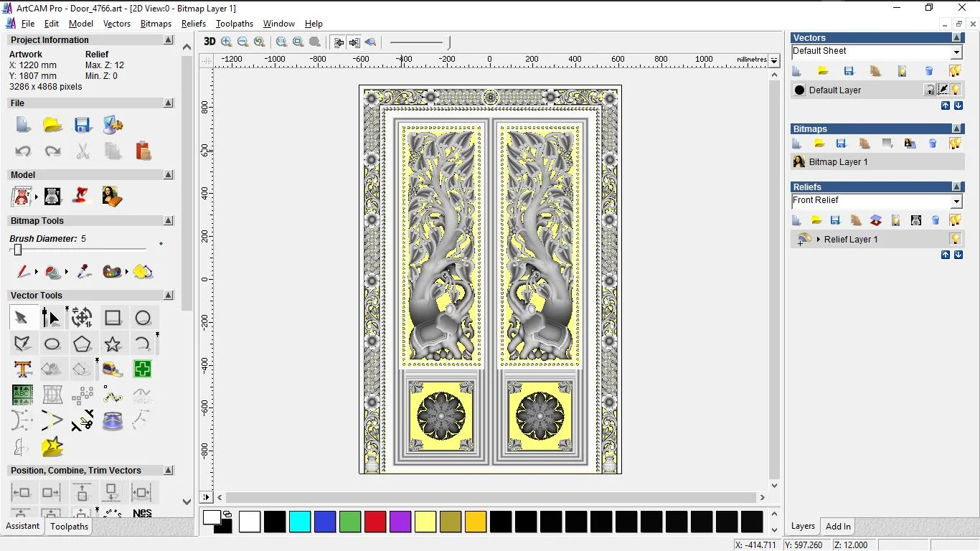Open the Add In tab
Screen dimensions: 980x551
point(838,527)
